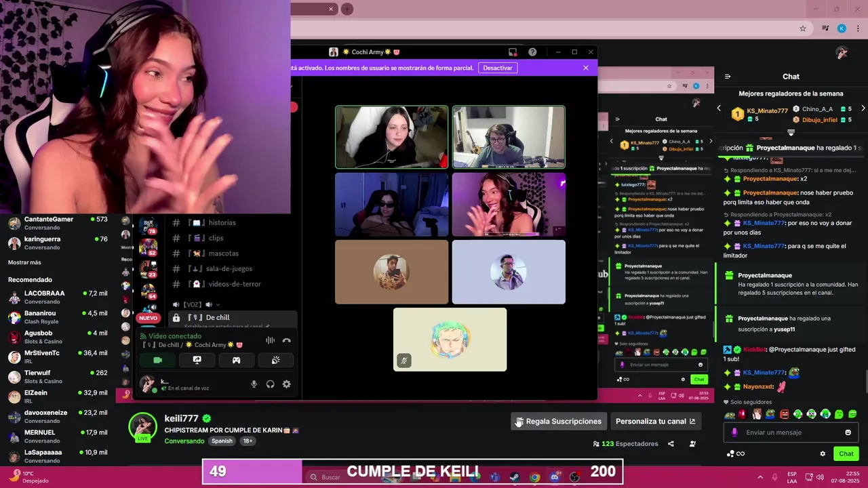Viewport: 868px width, 488px height.
Task: Open the browser media control icon
Action: pyautogui.click(x=825, y=28)
